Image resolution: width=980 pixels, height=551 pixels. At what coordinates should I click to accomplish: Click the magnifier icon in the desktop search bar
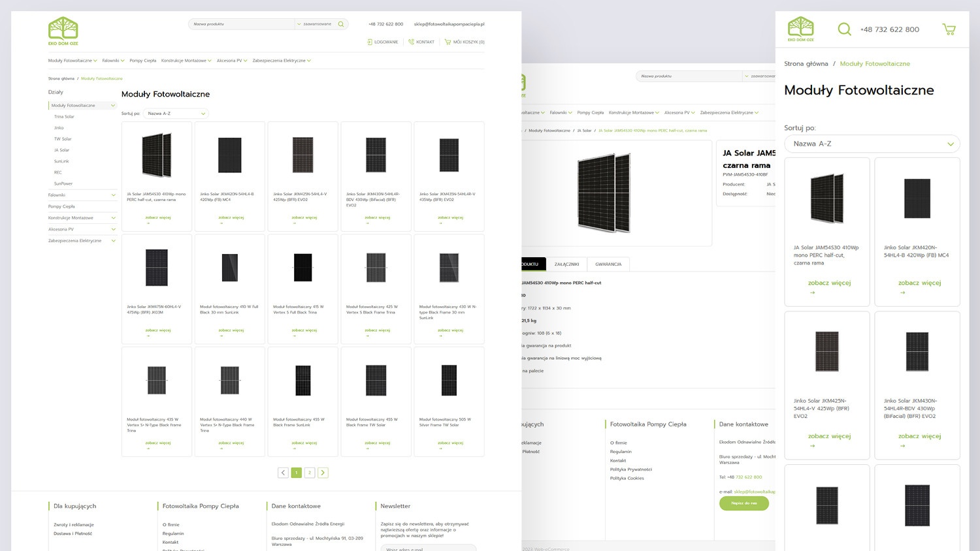[x=341, y=24]
